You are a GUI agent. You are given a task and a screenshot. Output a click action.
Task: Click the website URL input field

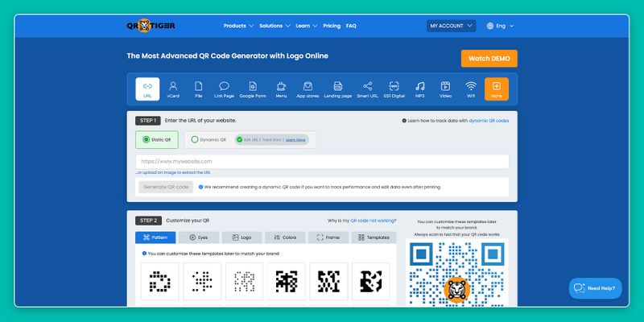tap(322, 162)
